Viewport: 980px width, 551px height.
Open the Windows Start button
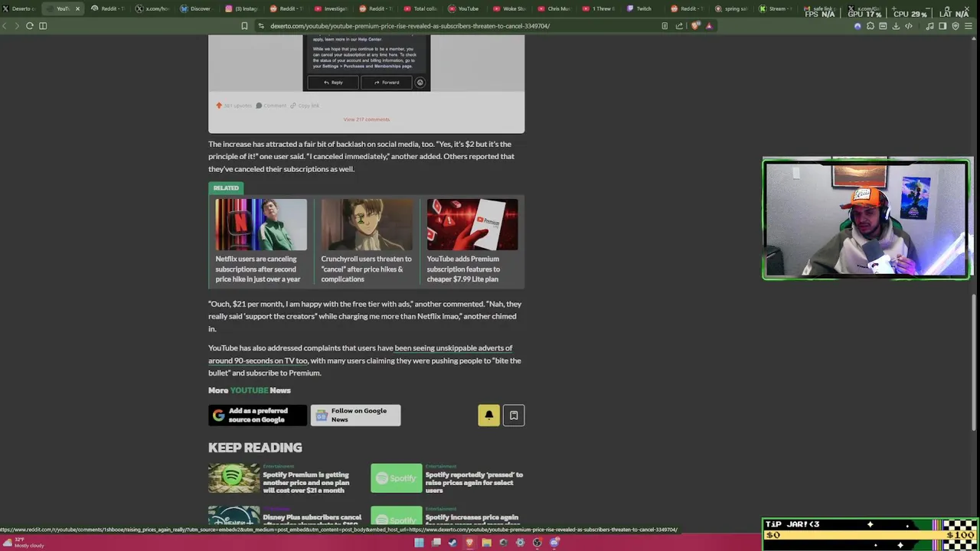[x=419, y=543]
